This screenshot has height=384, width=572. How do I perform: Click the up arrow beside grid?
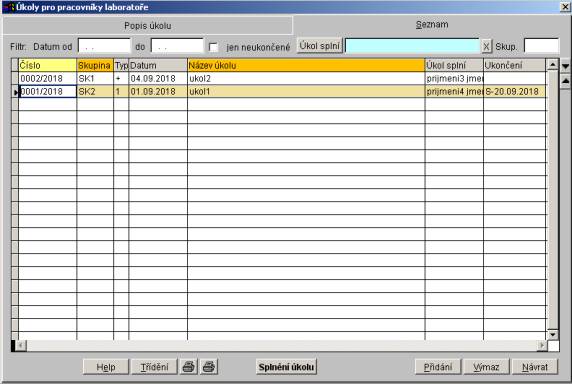coord(565,81)
